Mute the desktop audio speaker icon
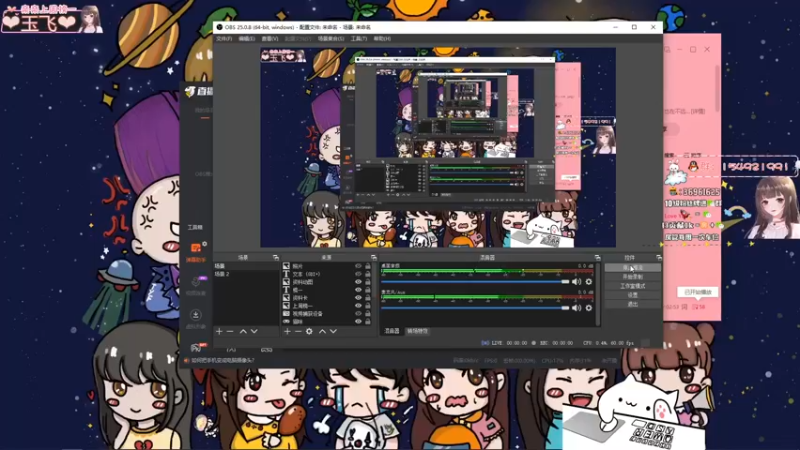 tap(577, 282)
